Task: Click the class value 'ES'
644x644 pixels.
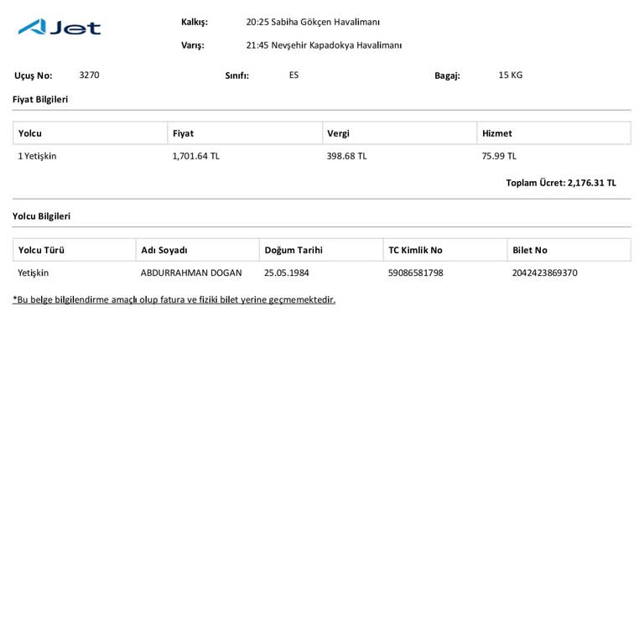Action: pos(293,75)
